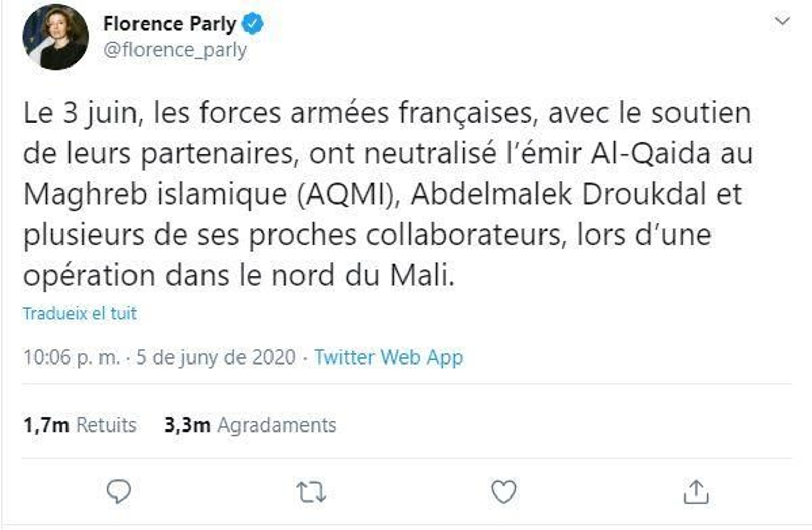The height and width of the screenshot is (530, 812).
Task: Open the share tweet icon
Action: tap(696, 491)
